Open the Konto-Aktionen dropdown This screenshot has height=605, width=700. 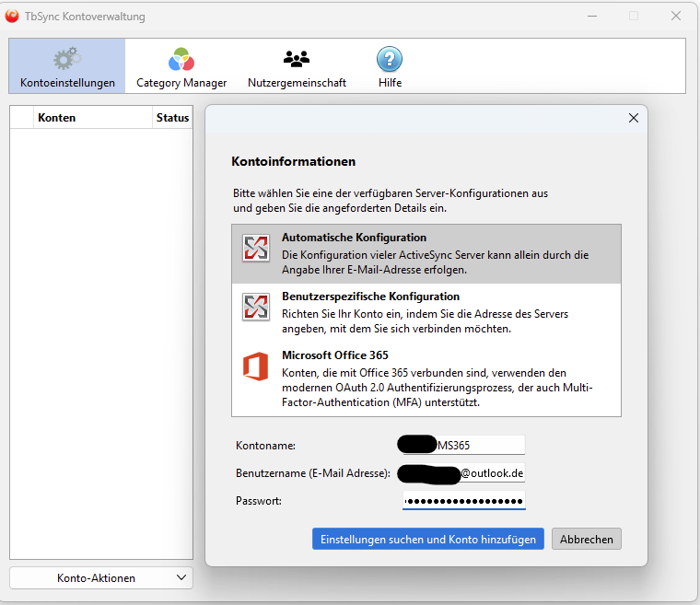101,577
